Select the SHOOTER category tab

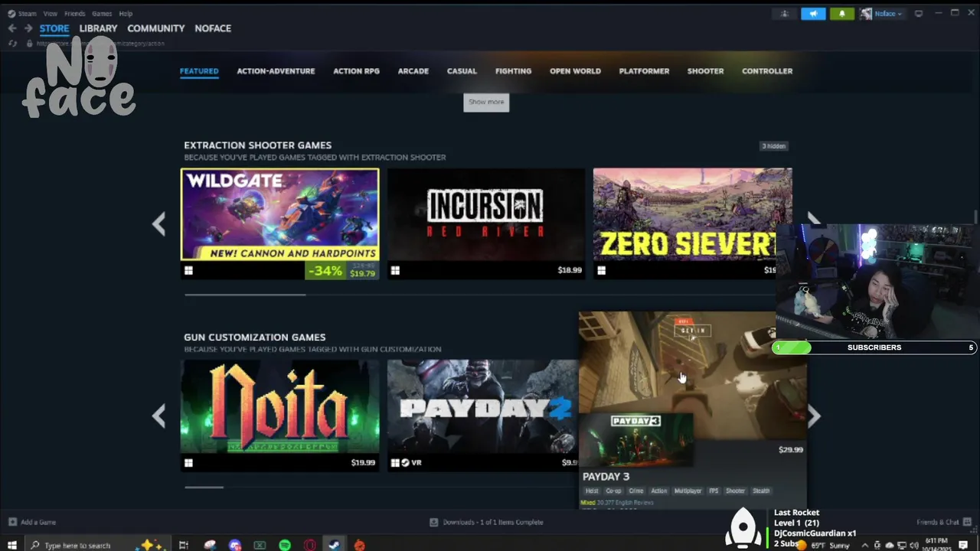click(705, 71)
